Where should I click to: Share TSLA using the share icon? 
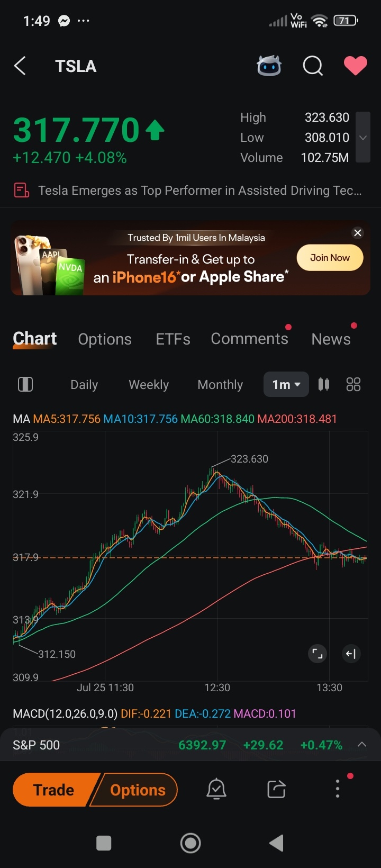click(x=276, y=789)
